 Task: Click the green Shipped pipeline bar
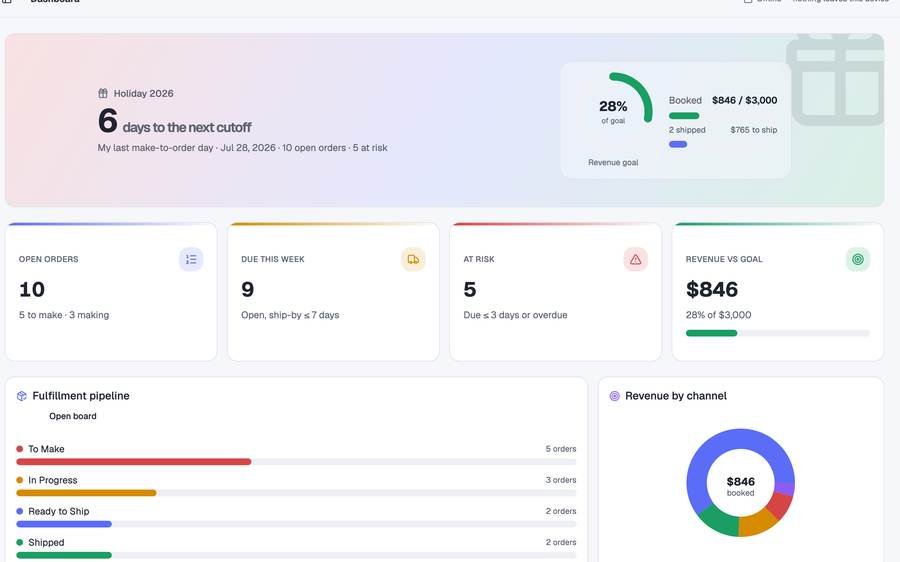[x=64, y=555]
